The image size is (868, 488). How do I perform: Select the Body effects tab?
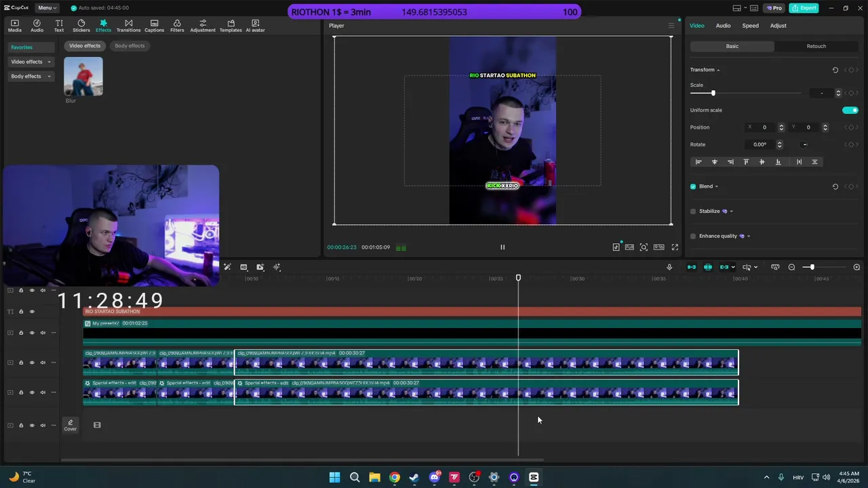(130, 46)
